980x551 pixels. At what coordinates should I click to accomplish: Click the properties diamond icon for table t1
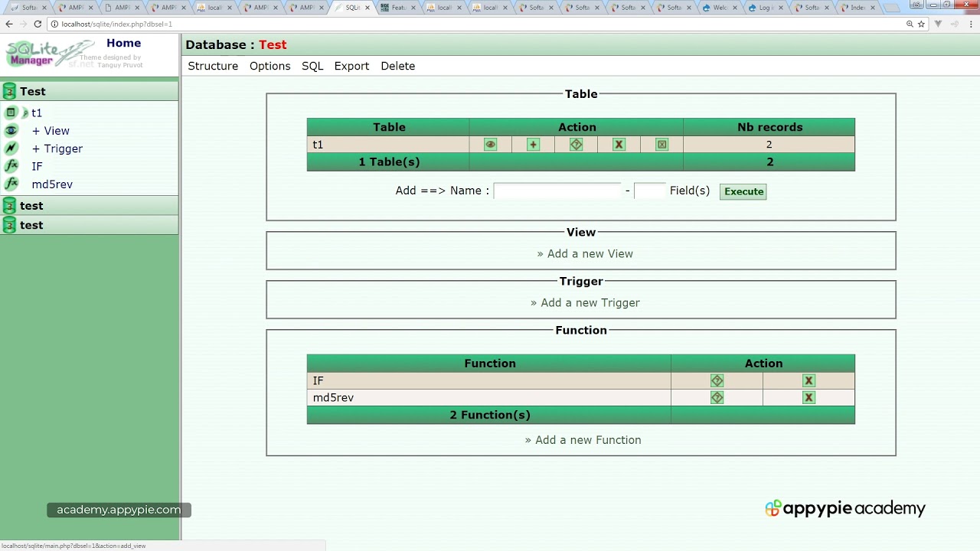point(577,145)
